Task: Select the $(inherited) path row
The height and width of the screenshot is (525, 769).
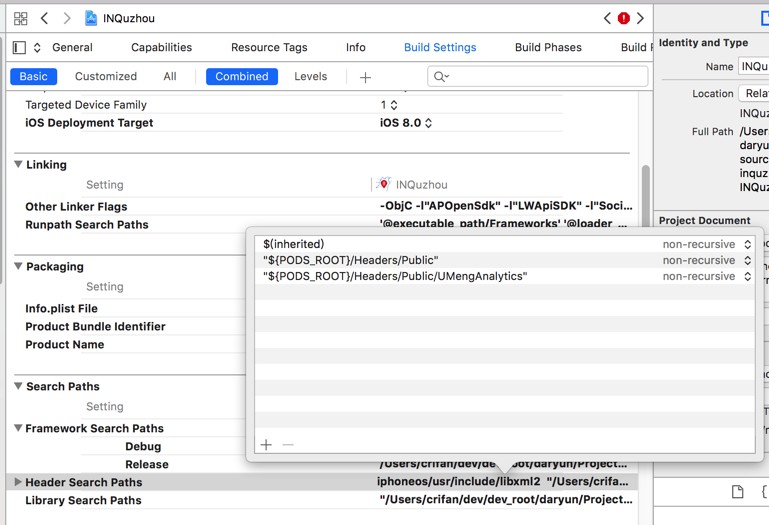Action: (505, 244)
